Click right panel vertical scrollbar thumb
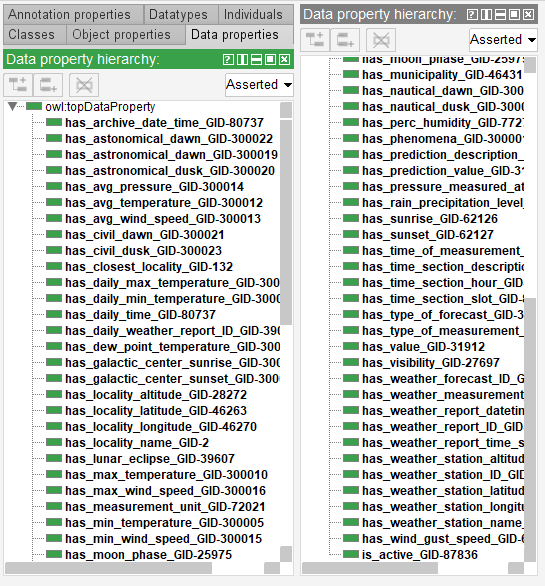Viewport: 545px width, 586px height. (530, 430)
